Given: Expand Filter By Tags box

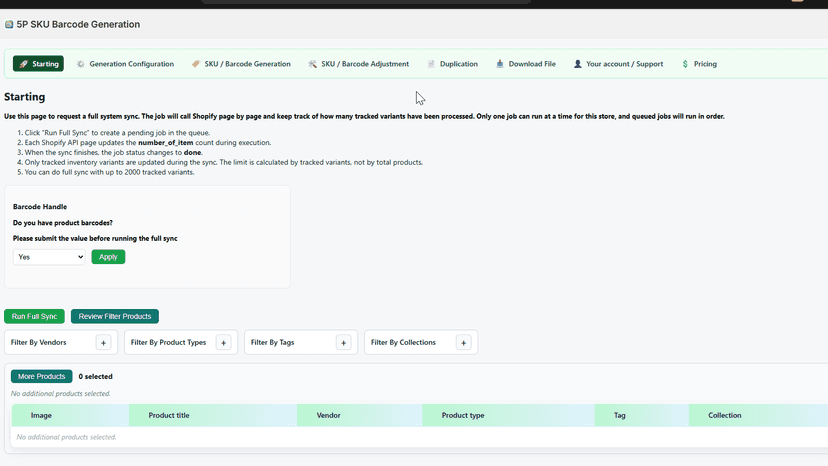Looking at the screenshot, I should 300,342.
